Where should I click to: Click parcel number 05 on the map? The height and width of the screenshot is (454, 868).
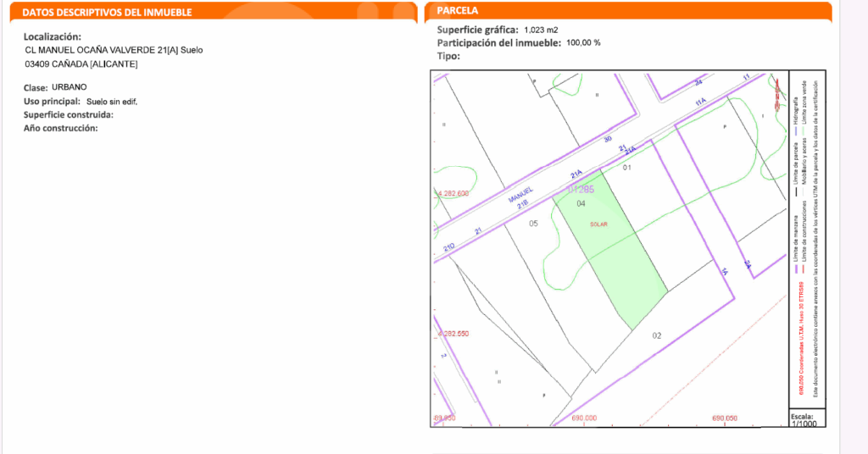[534, 224]
